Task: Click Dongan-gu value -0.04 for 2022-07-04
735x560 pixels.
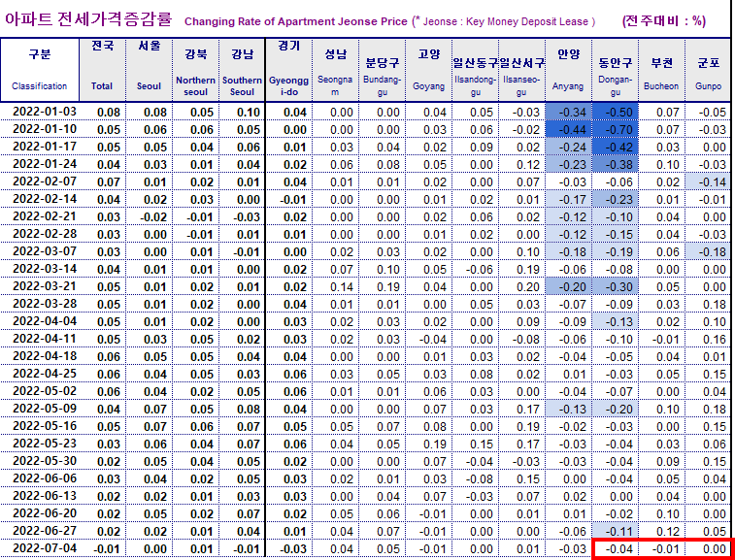Action: (x=615, y=548)
